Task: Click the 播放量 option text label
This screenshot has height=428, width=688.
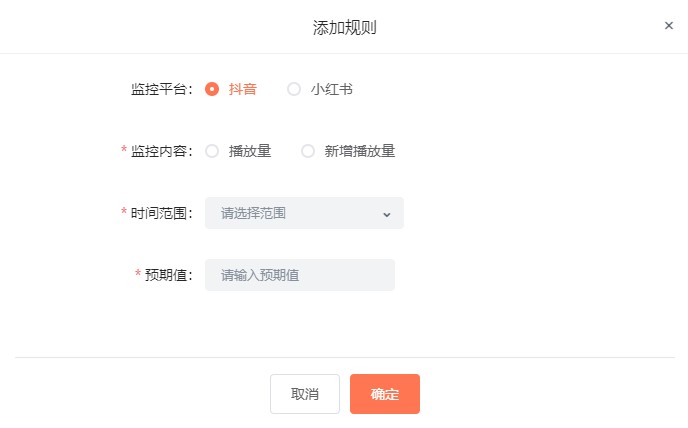Action: click(x=250, y=151)
